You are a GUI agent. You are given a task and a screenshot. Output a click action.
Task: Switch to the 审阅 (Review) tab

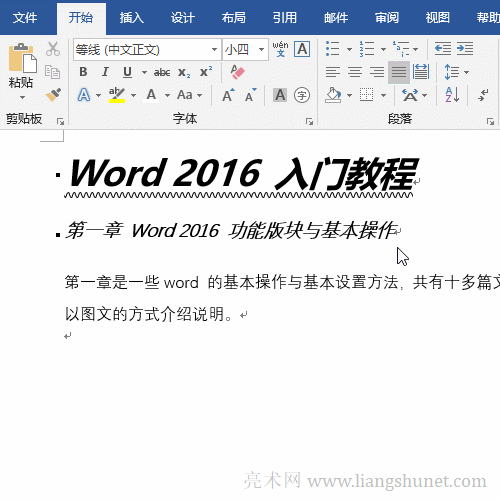387,18
